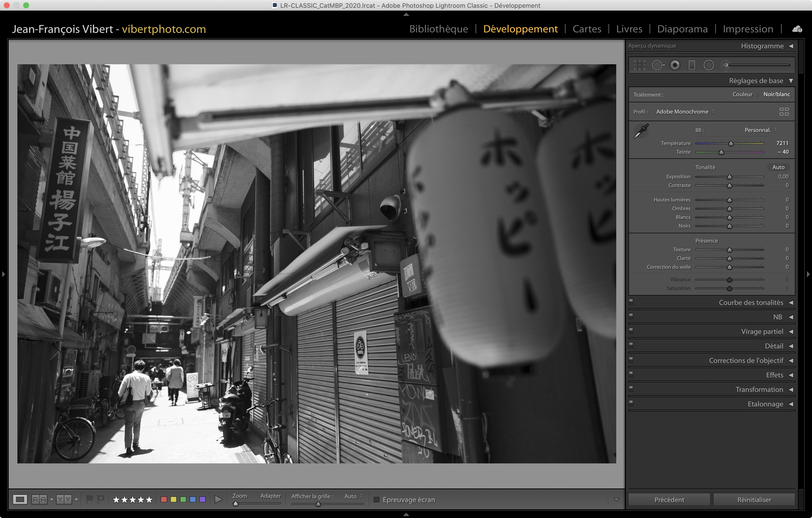Image resolution: width=812 pixels, height=518 pixels.
Task: Switch treatment to Couleur
Action: 742,94
